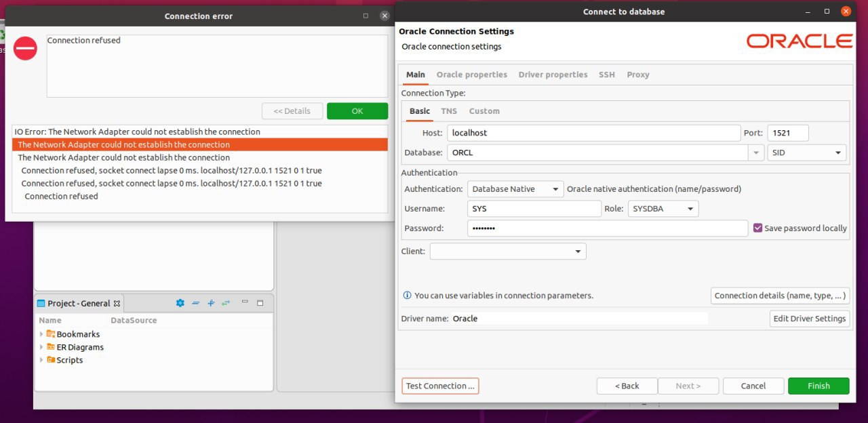
Task: Open the Authentication Database Native dropdown
Action: (x=515, y=189)
